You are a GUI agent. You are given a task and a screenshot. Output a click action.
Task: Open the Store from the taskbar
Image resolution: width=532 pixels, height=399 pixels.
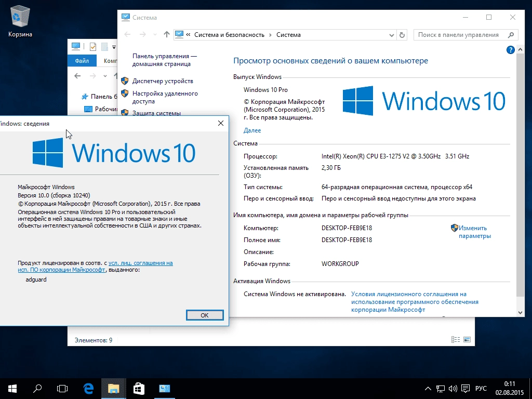point(139,389)
